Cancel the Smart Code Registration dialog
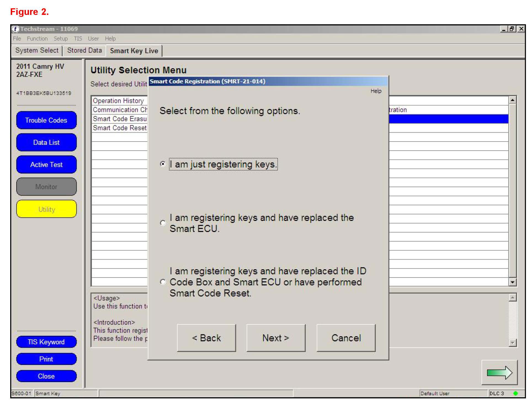The image size is (532, 405). pos(346,338)
